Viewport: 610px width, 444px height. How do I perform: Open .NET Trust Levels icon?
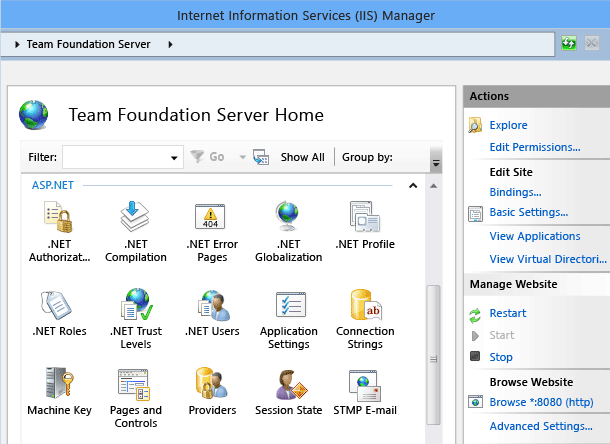134,304
